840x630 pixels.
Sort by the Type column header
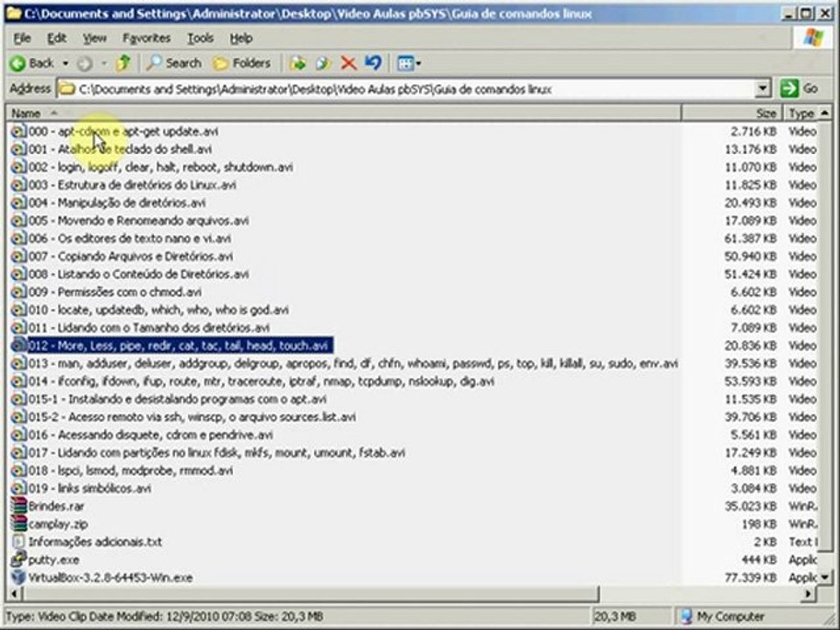coord(801,113)
